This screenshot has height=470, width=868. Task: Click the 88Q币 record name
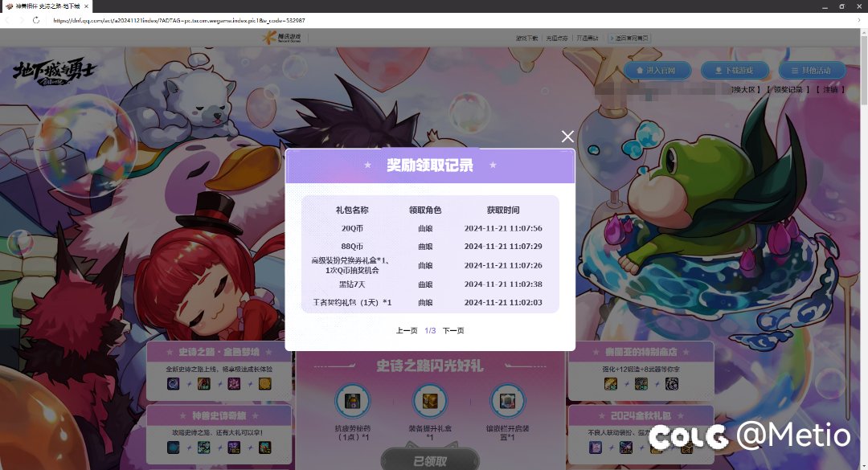(x=352, y=247)
